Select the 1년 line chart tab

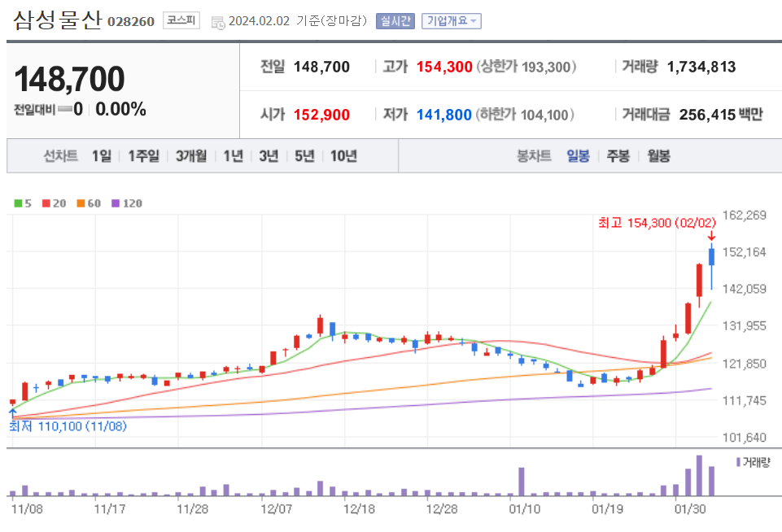[233, 156]
